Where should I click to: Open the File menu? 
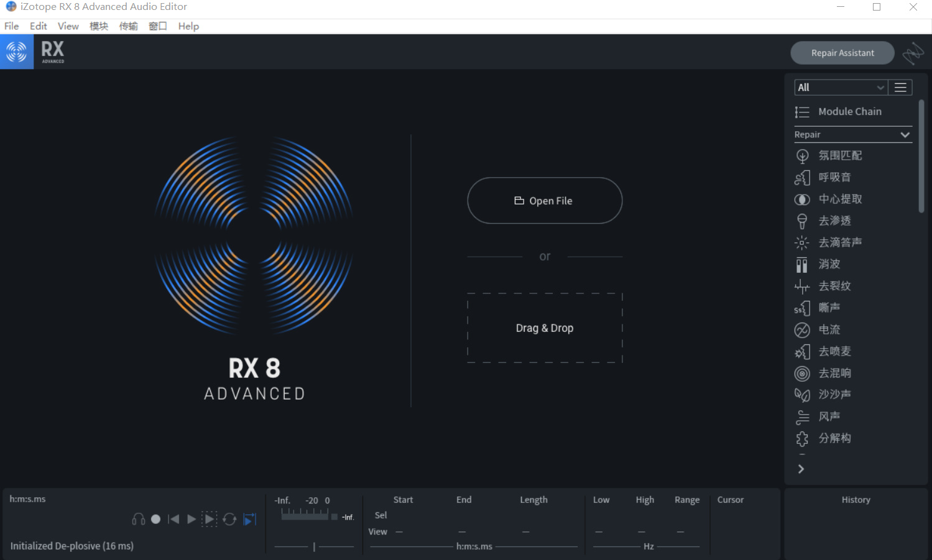(11, 26)
